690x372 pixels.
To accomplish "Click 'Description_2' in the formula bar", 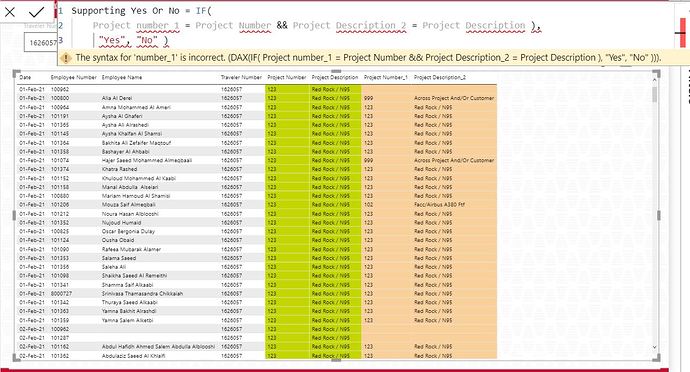I will [371, 26].
